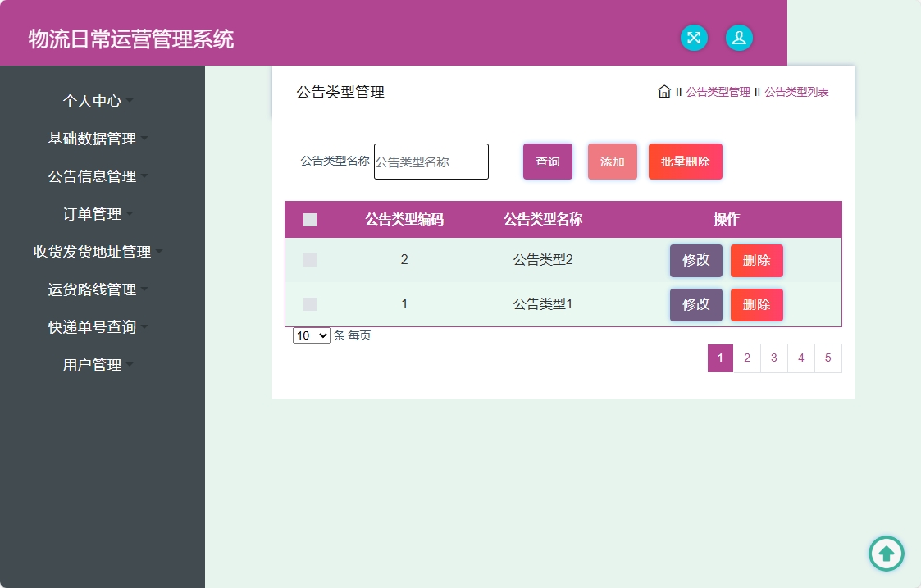Click the back-to-top arrow button
The width and height of the screenshot is (921, 588).
tap(886, 554)
